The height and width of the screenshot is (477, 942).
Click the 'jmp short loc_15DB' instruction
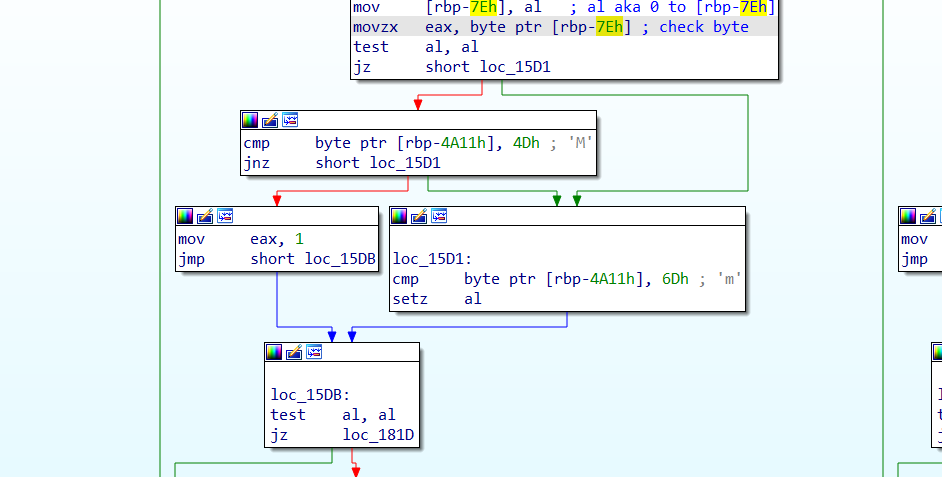[277, 259]
